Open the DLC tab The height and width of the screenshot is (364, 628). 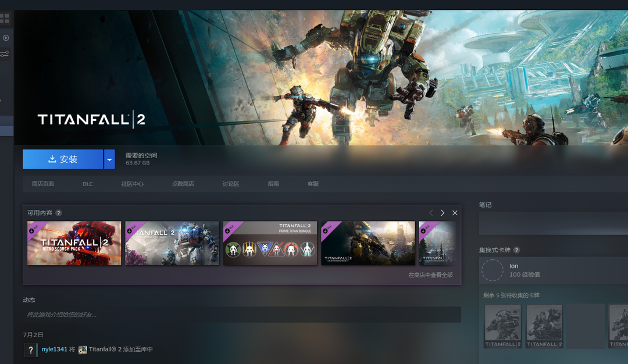tap(88, 184)
